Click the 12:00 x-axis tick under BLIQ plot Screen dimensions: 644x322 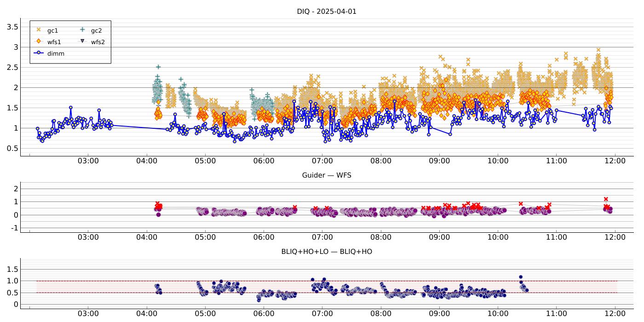tap(615, 314)
